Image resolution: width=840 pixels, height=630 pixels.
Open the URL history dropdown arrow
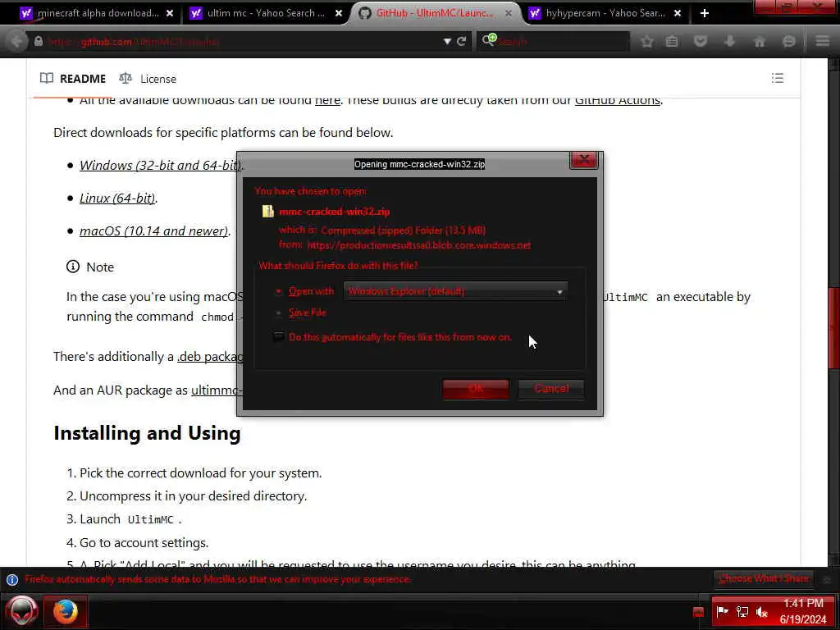click(447, 41)
